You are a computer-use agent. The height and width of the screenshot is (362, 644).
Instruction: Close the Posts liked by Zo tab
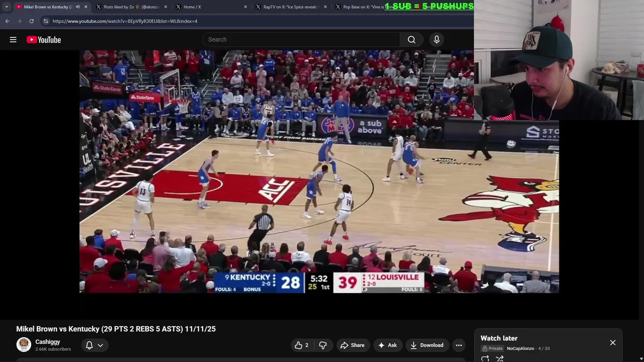[166, 7]
